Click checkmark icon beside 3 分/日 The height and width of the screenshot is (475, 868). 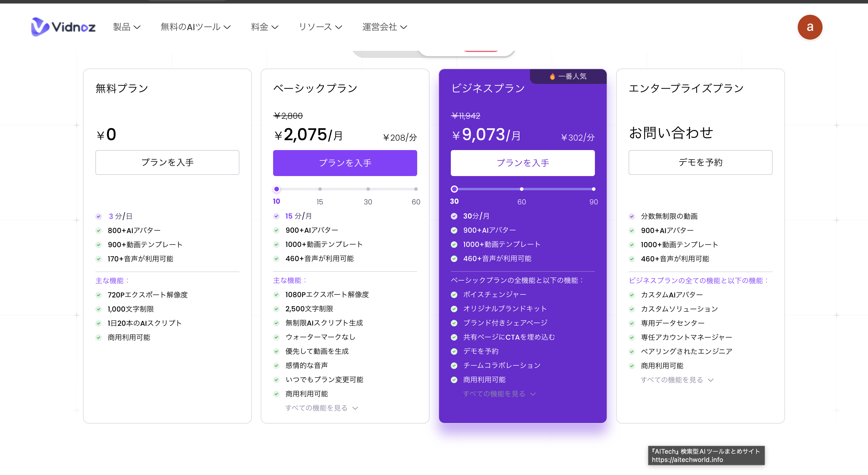click(98, 217)
